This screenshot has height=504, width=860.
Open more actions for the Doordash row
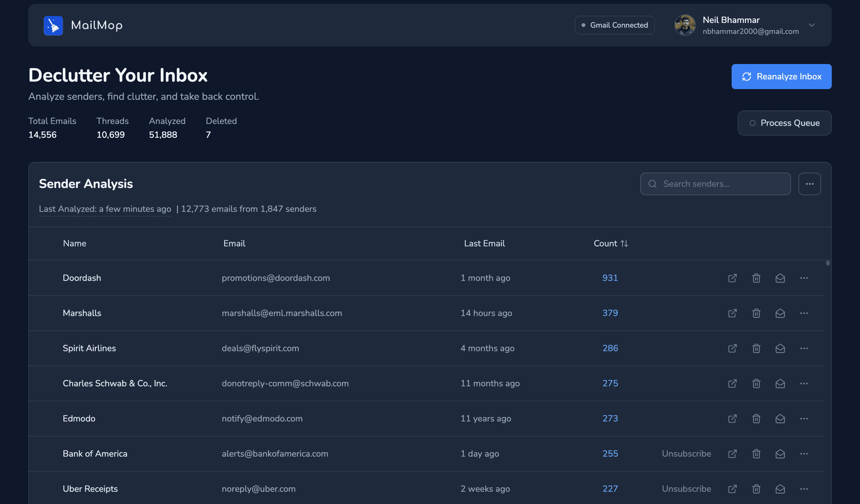click(804, 278)
